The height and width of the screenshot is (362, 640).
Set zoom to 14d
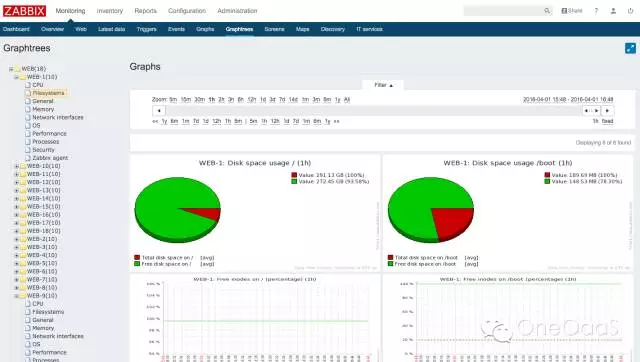(x=293, y=100)
